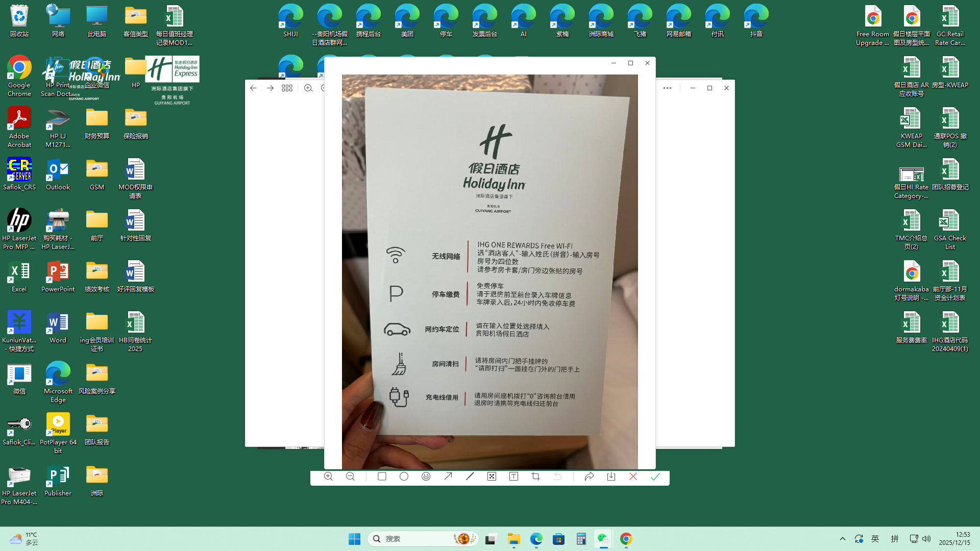
Task: Select the arrow drawing tool
Action: (x=448, y=477)
